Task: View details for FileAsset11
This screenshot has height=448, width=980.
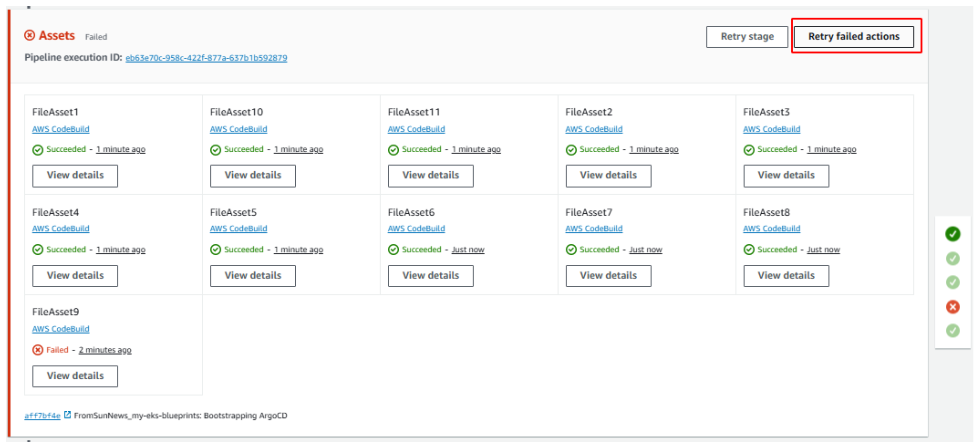Action: tap(431, 176)
